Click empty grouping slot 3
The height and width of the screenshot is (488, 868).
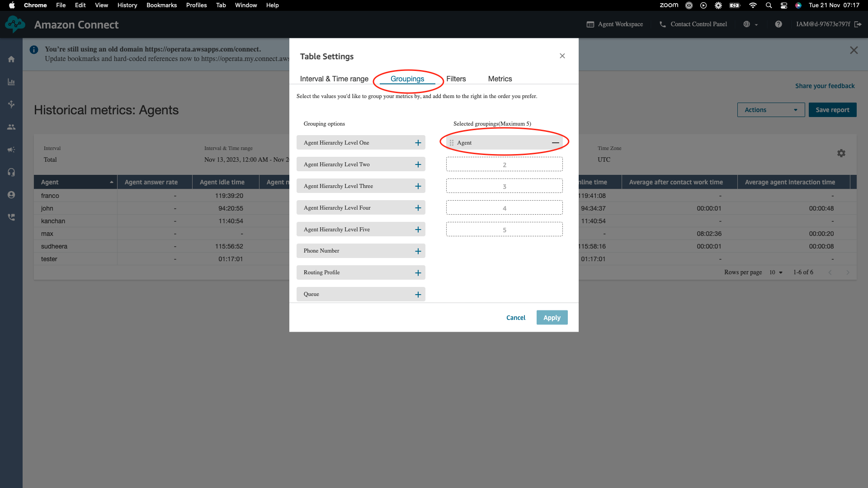[505, 186]
